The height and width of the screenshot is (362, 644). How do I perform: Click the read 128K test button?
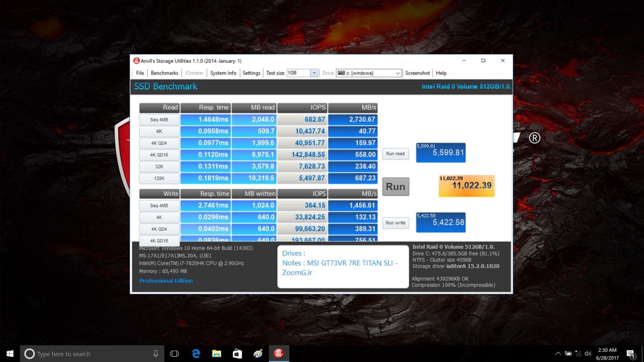click(x=159, y=178)
